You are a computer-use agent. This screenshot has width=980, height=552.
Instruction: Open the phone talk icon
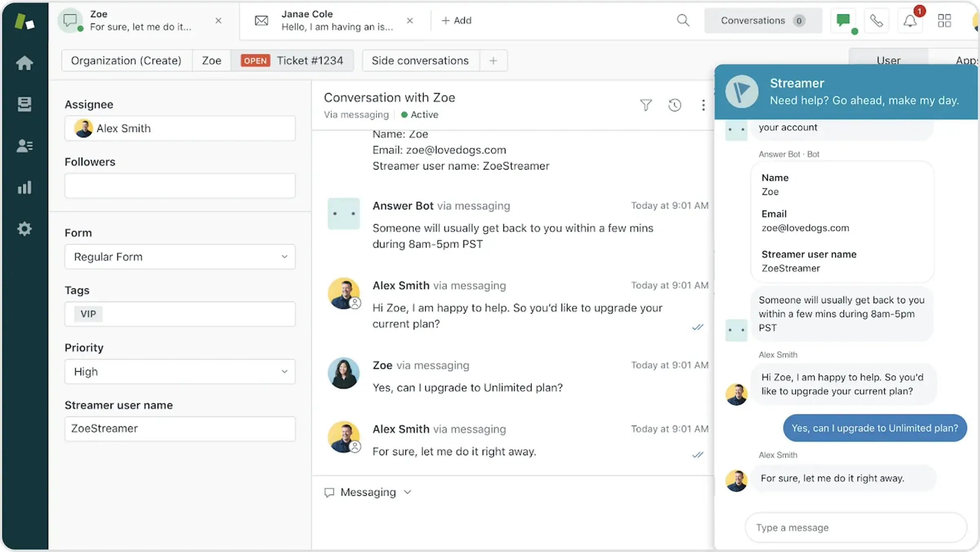coord(876,20)
